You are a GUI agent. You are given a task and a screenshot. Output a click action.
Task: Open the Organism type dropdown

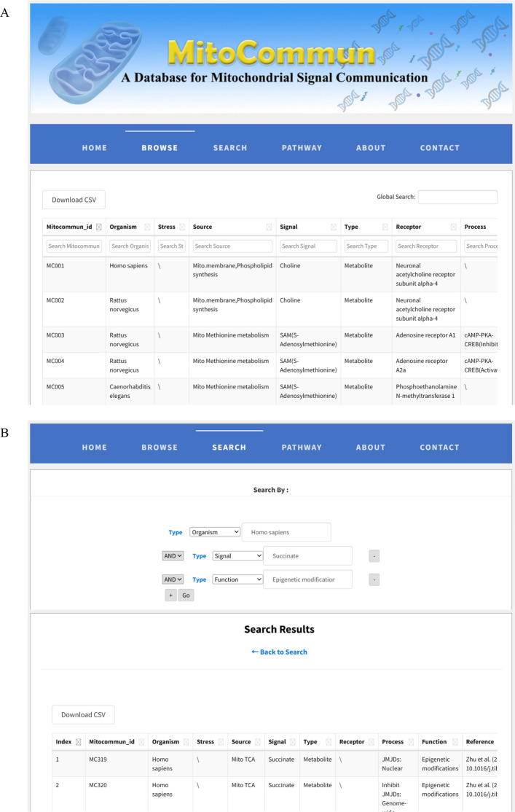[215, 532]
